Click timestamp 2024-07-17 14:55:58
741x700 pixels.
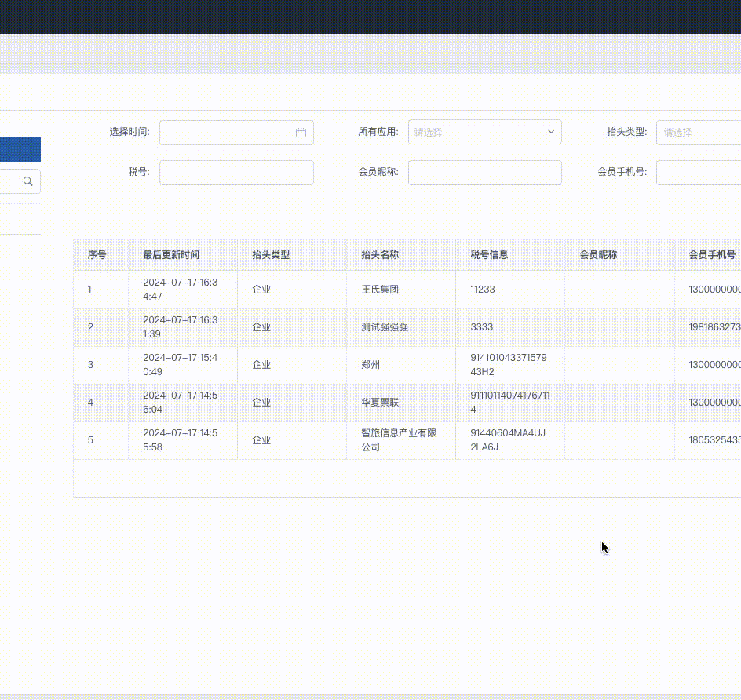point(180,439)
